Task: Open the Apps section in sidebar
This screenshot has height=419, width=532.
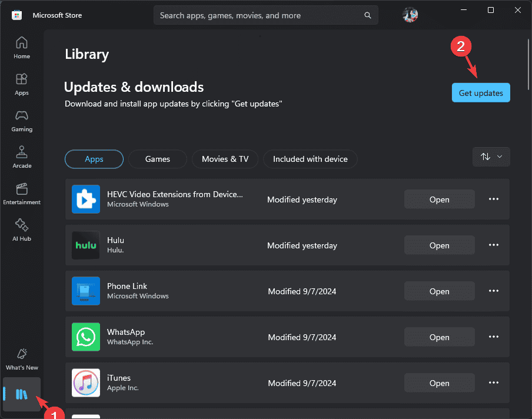Action: click(22, 85)
